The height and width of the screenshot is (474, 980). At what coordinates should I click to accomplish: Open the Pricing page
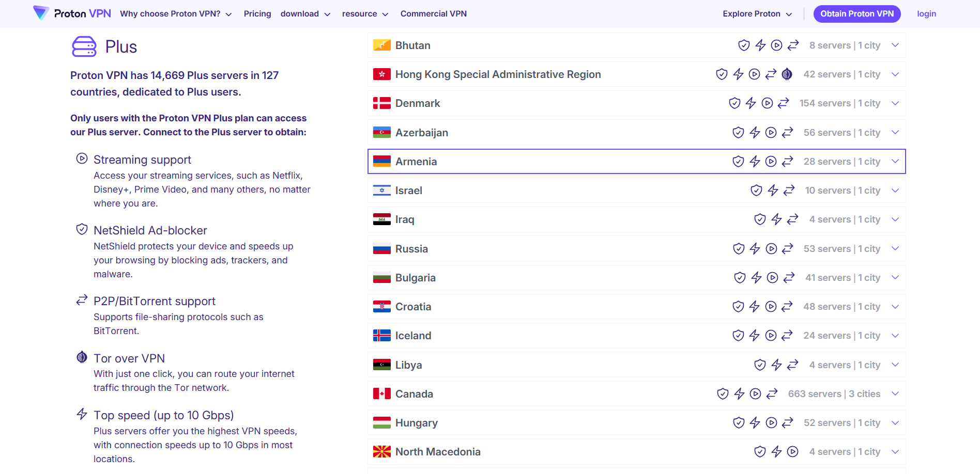[x=257, y=14]
